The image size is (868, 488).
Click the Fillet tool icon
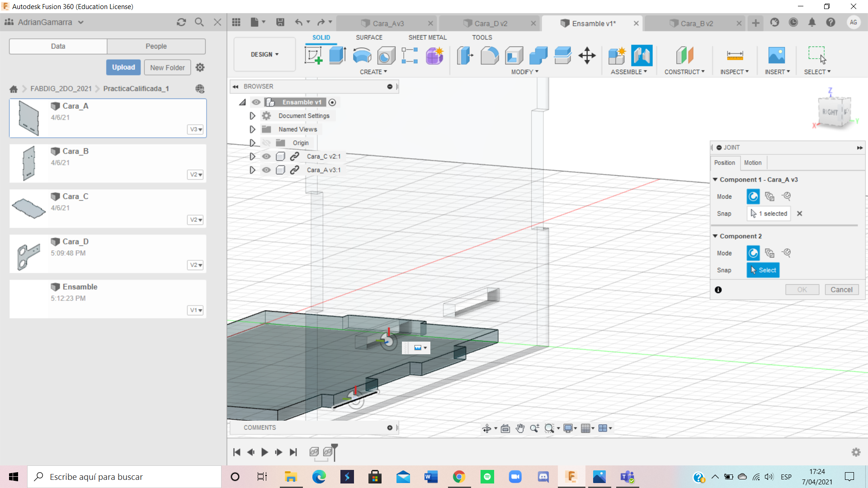click(490, 56)
